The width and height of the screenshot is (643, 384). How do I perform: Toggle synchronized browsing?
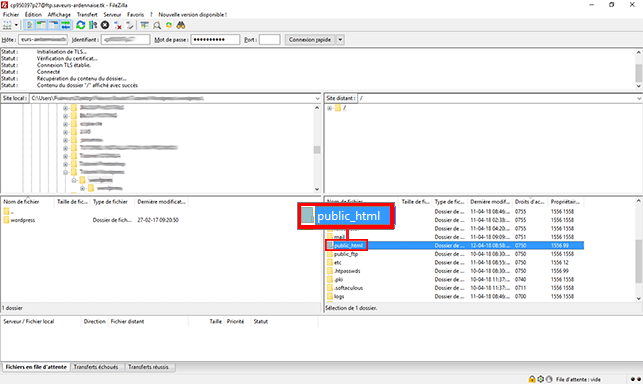pos(169,25)
